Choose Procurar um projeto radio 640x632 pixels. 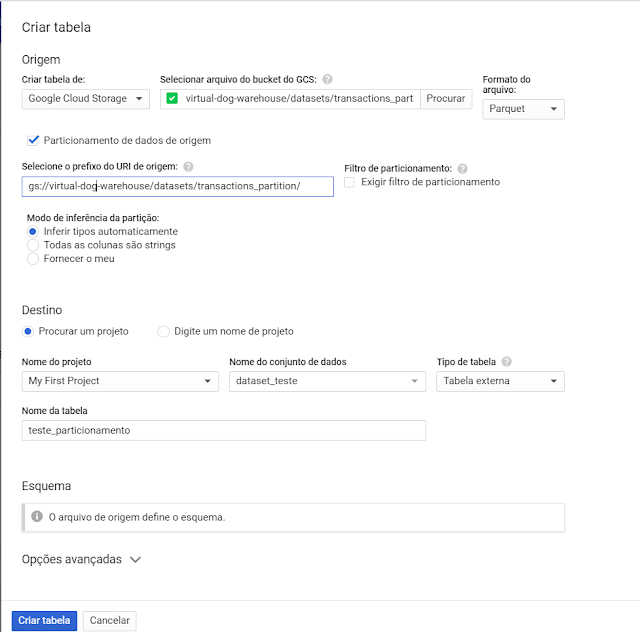click(28, 332)
